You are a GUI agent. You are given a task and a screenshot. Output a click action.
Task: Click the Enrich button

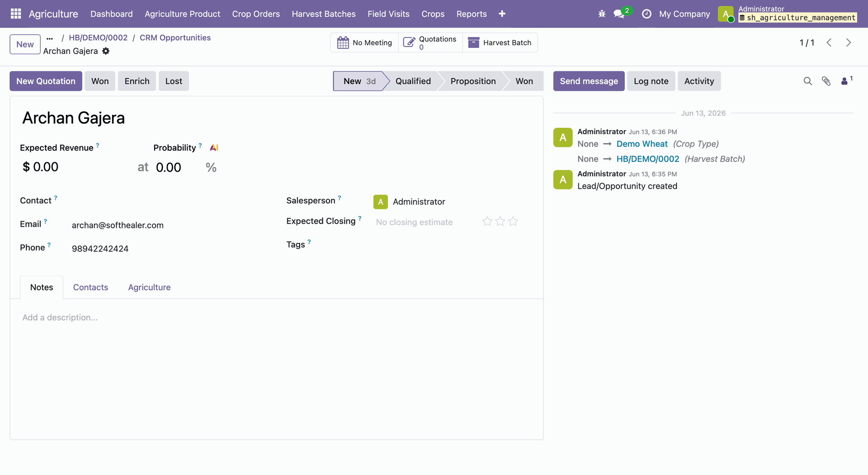[137, 81]
